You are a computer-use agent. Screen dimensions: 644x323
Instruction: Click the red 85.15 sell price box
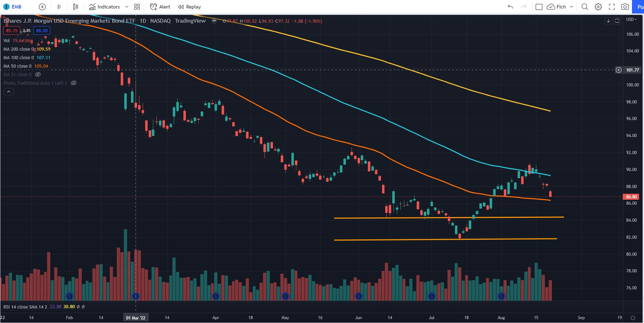(x=12, y=31)
